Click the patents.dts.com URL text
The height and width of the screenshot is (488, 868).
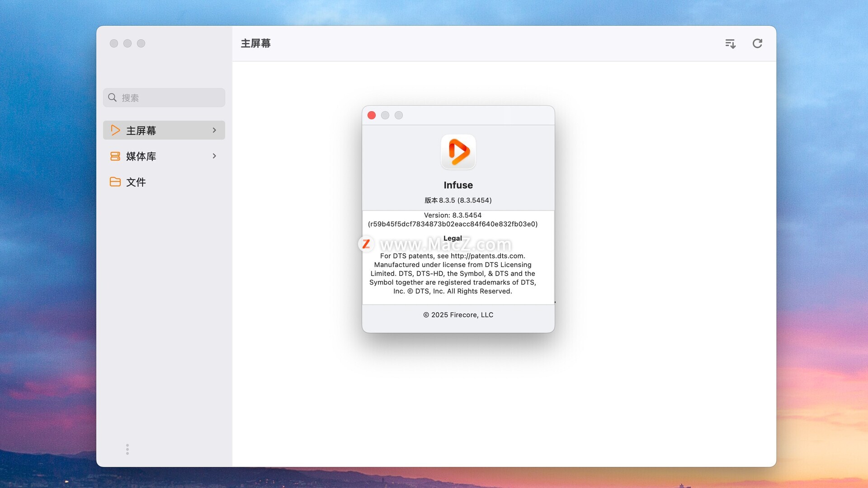(487, 256)
